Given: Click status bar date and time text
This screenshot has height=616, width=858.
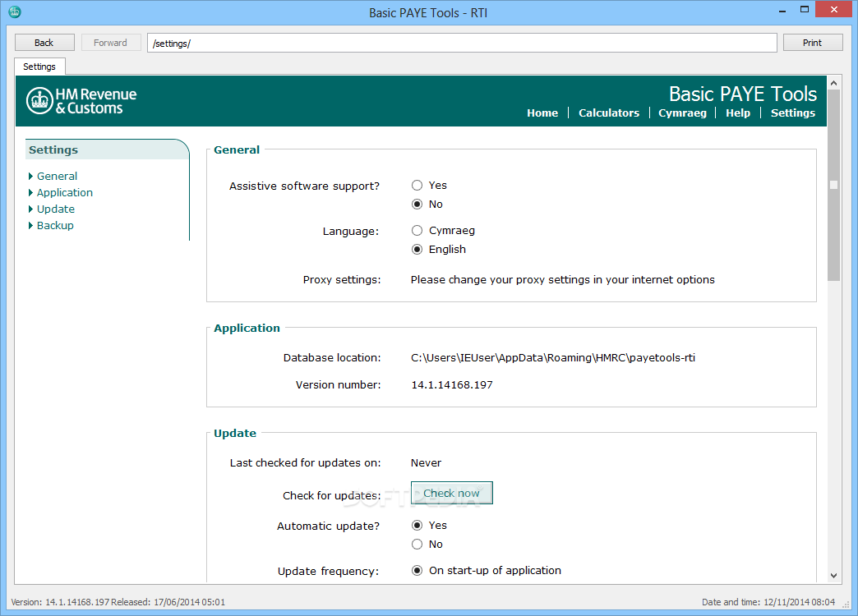Looking at the screenshot, I should (x=768, y=602).
